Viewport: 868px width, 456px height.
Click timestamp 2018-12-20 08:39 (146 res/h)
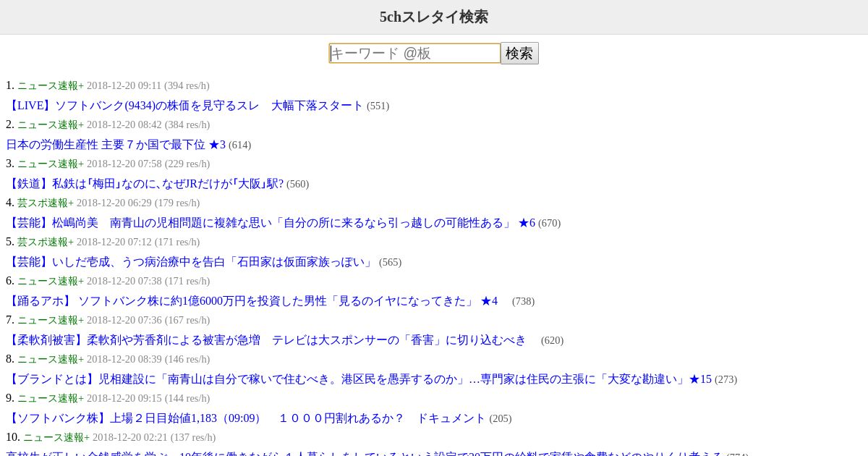tap(148, 359)
